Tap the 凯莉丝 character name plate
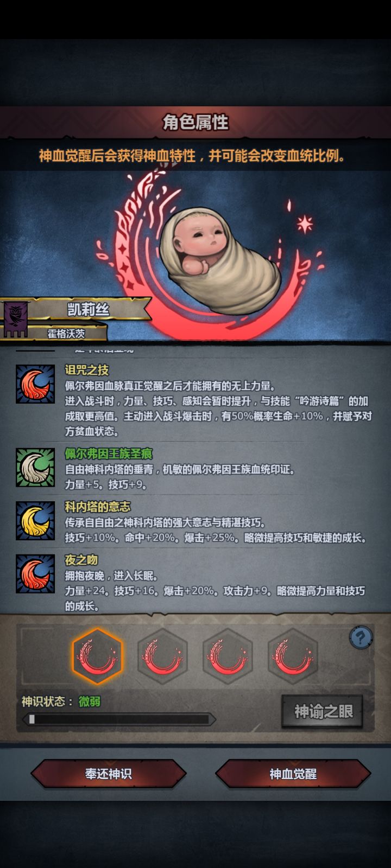The image size is (391, 868). [x=89, y=310]
